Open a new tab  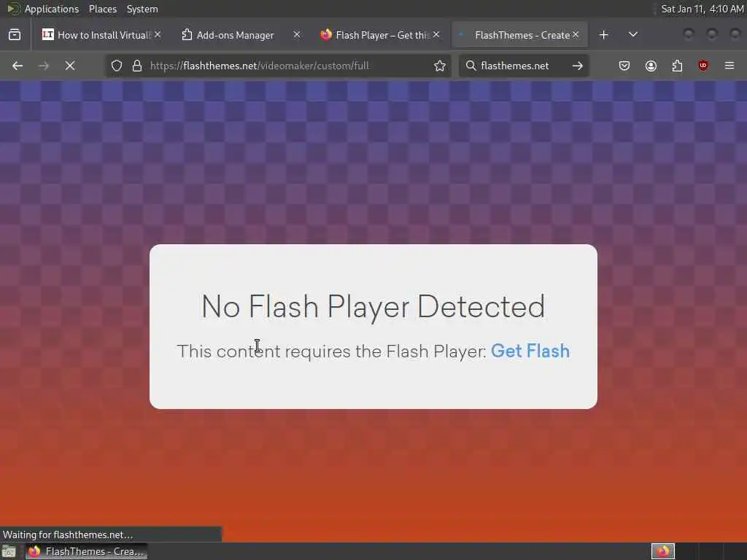point(603,35)
